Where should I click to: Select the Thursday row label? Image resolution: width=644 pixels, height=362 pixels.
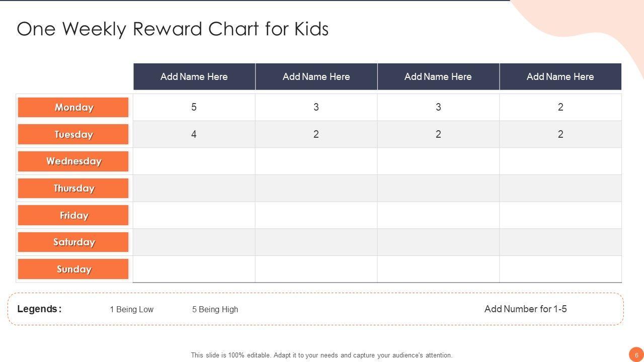73,189
